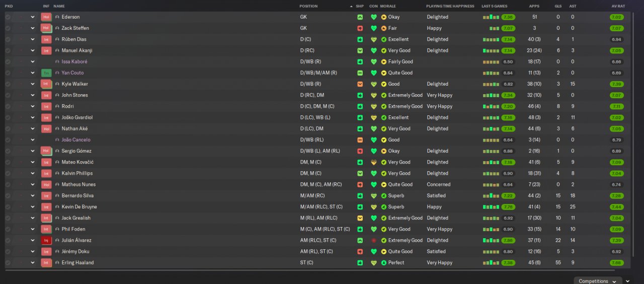Screen dimensions: 644x284
Task: Click Ederson's match sharpness icon
Action: [360, 17]
